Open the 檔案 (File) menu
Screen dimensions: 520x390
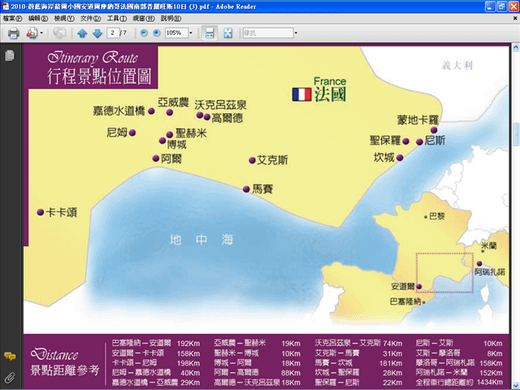pos(12,18)
